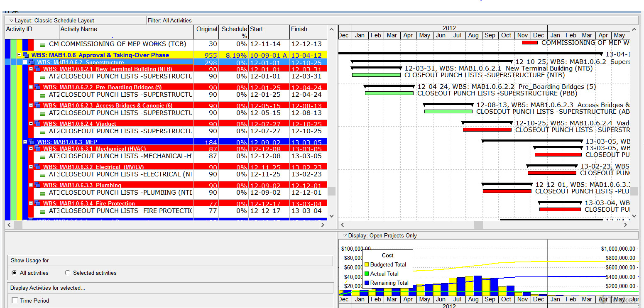Click activity icon on CLOSEOUT PUNCH LISTS -ELECTRICAL row
This screenshot has width=644, height=308.
tap(42, 175)
